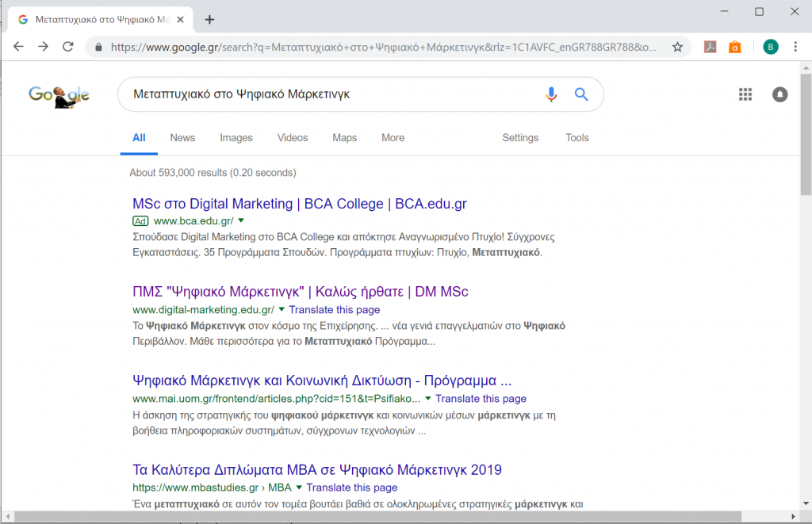Image resolution: width=812 pixels, height=524 pixels.
Task: Click the www.bca.edu.gr/ green URL
Action: [x=193, y=220]
